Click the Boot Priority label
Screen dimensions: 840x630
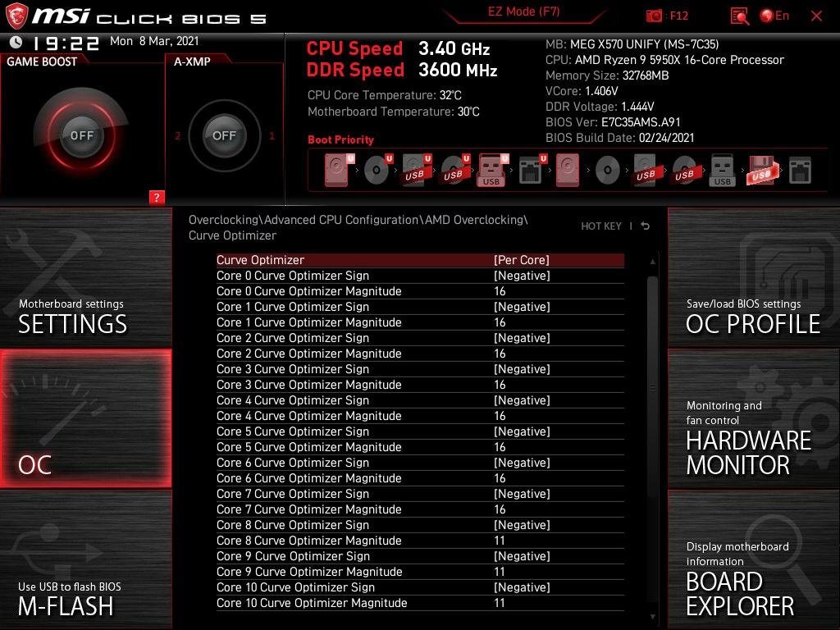coord(340,139)
